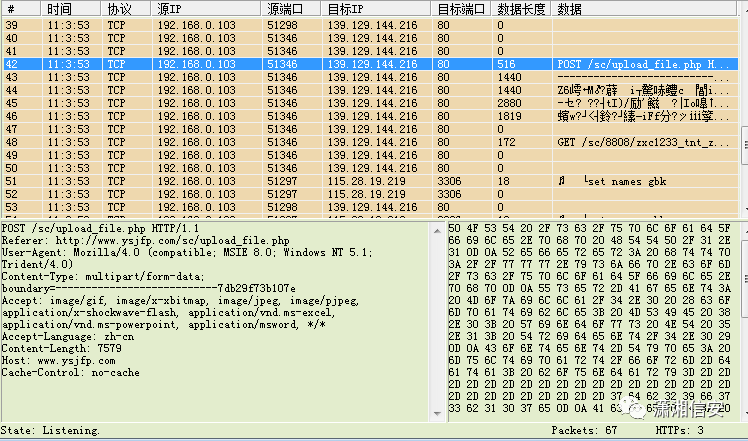Image resolution: width=748 pixels, height=441 pixels.
Task: Click the 源IP column header
Action: 206,9
